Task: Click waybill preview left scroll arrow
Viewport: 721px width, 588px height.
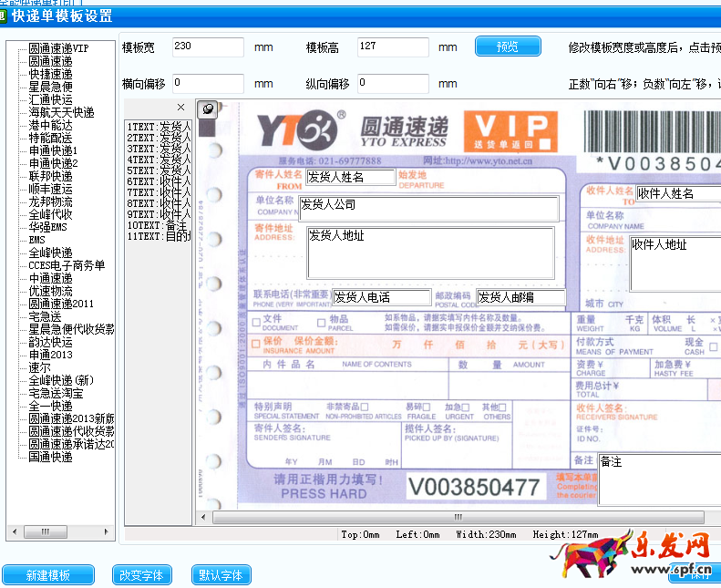Action: pos(203,517)
